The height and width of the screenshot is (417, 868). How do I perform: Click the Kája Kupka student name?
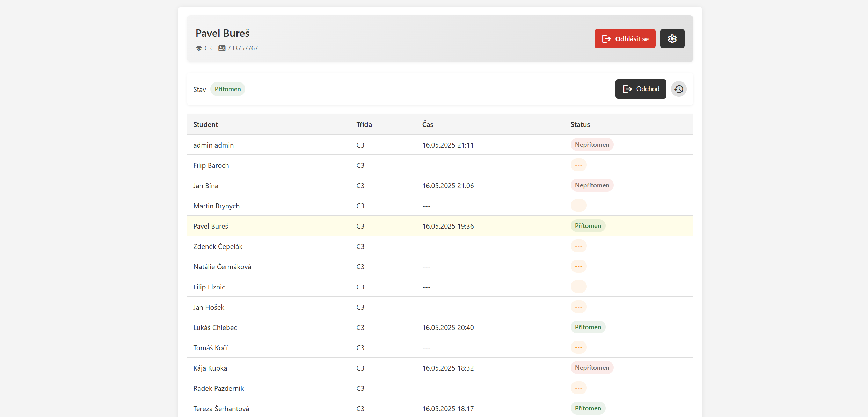click(x=210, y=368)
